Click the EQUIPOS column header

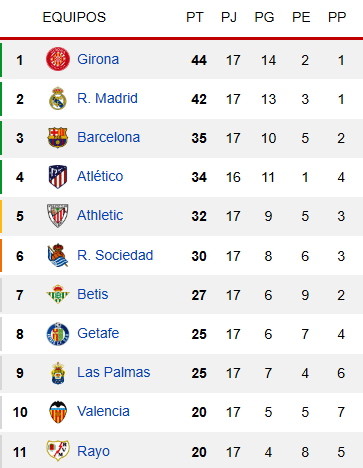click(74, 17)
